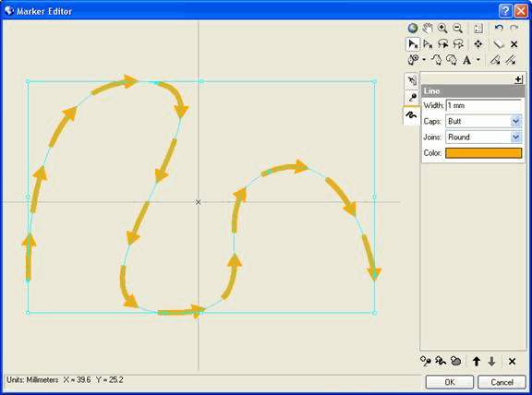
Task: Select the Direct Select hollow arrow tool
Action: click(428, 44)
